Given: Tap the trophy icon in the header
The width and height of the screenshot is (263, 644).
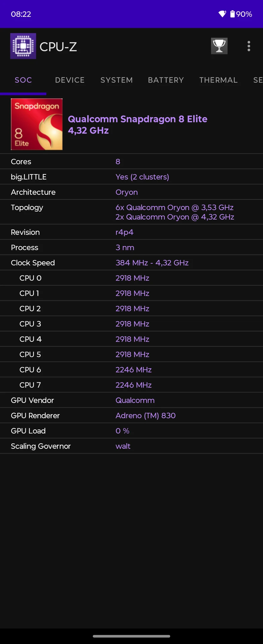Looking at the screenshot, I should (219, 46).
